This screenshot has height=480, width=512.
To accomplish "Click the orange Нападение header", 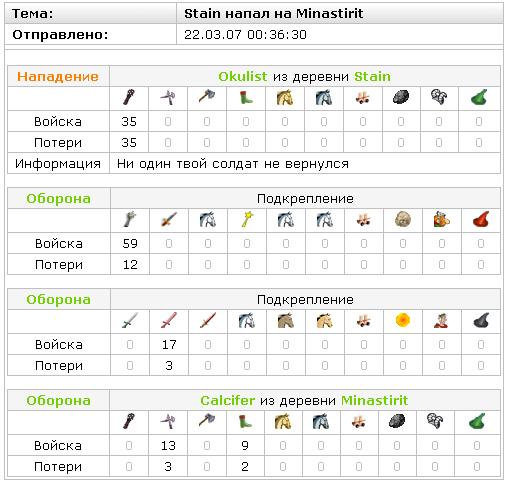I will pos(58,76).
